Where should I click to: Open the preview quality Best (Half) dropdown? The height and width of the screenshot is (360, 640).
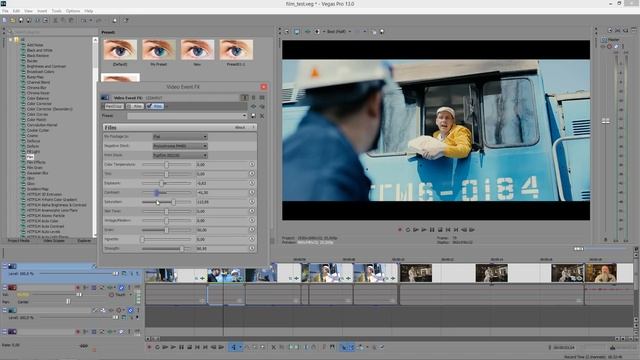(x=339, y=31)
